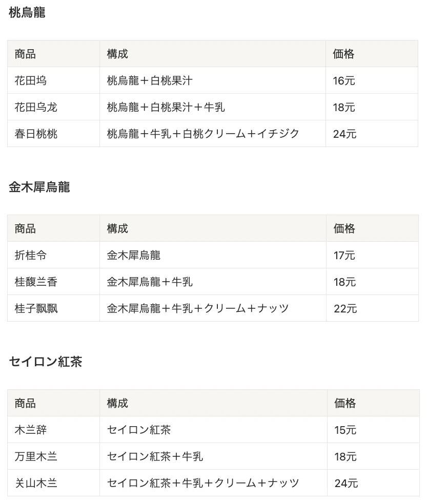
Task: Click 桃烏龍＋白桃果汁＋牛乳 composition cell
Action: [213, 107]
